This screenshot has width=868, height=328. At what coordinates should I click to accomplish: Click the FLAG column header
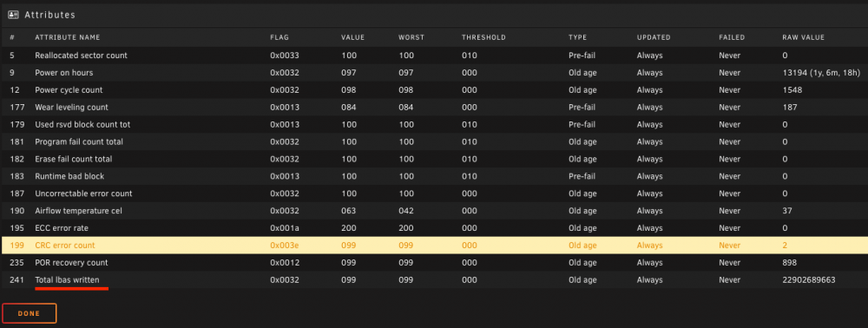[279, 37]
